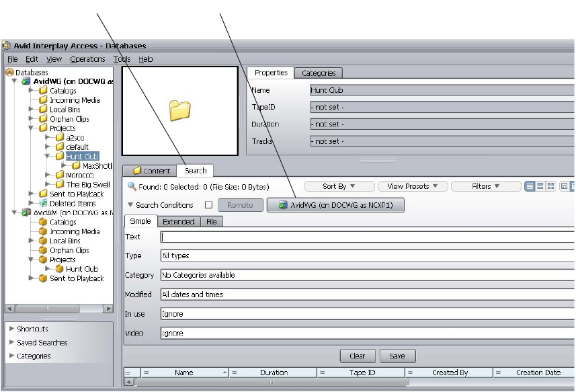Switch to two-row list view icon
The height and width of the screenshot is (392, 576).
[x=540, y=186]
